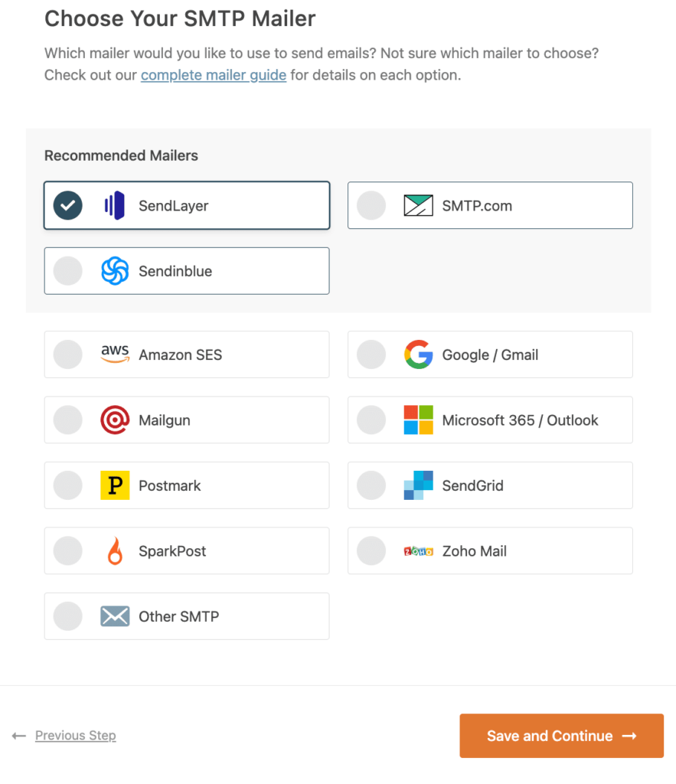Click the Amazon SES aws logo
This screenshot has width=676, height=784.
point(115,354)
